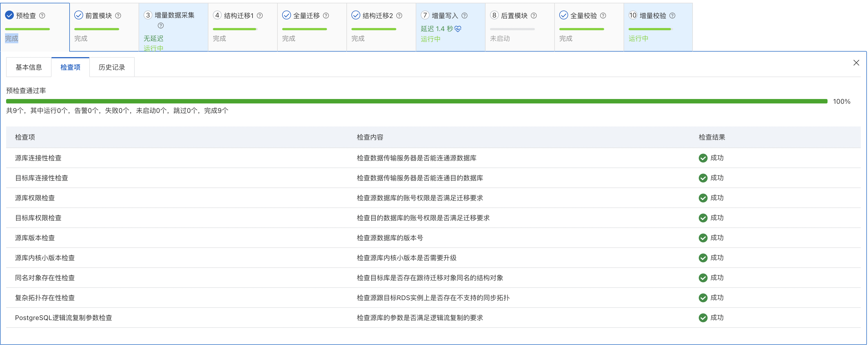The image size is (868, 345).
Task: Click help icon beside 增量校验
Action: [x=672, y=16]
